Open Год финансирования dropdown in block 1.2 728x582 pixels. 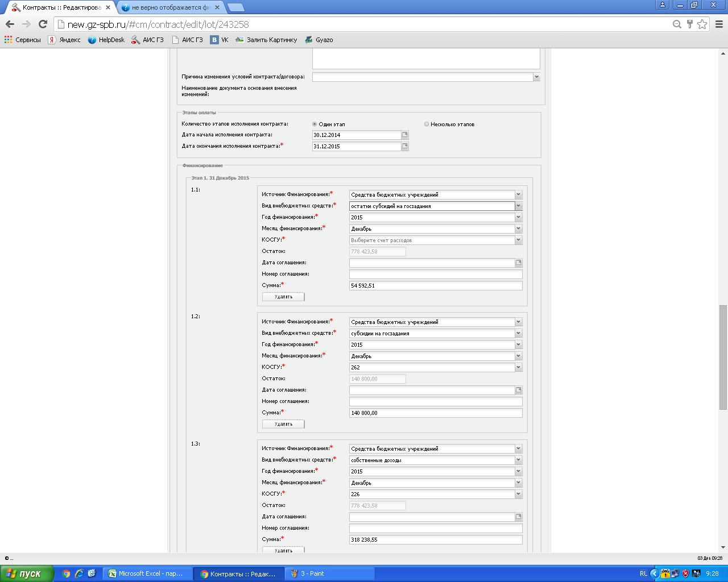(518, 344)
